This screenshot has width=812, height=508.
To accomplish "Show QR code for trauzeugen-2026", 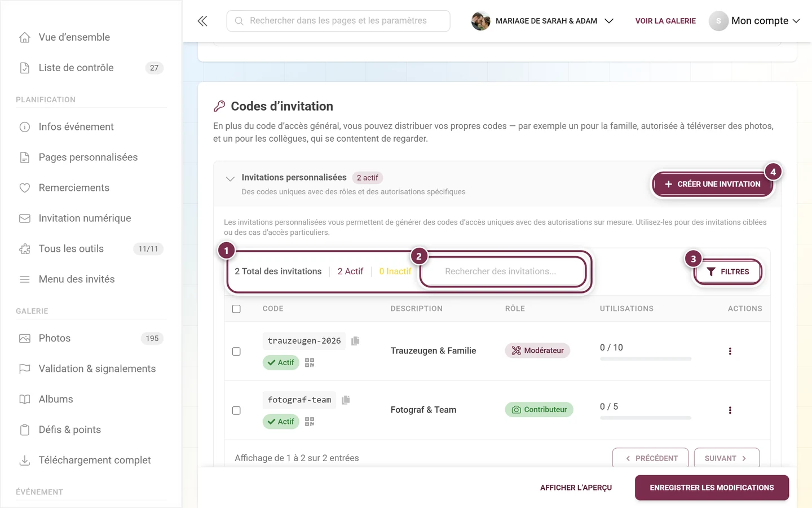I will [310, 362].
